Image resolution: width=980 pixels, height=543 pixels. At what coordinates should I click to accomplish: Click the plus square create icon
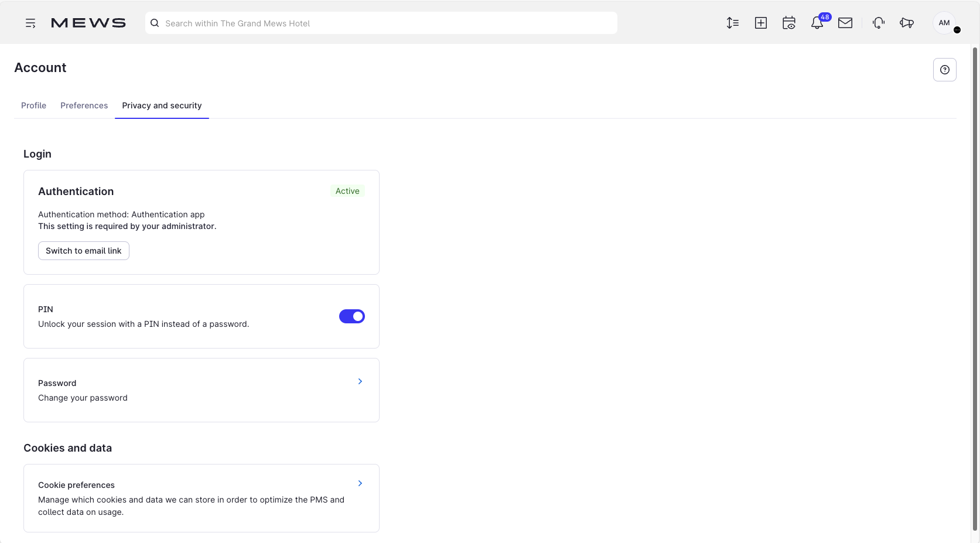coord(761,23)
